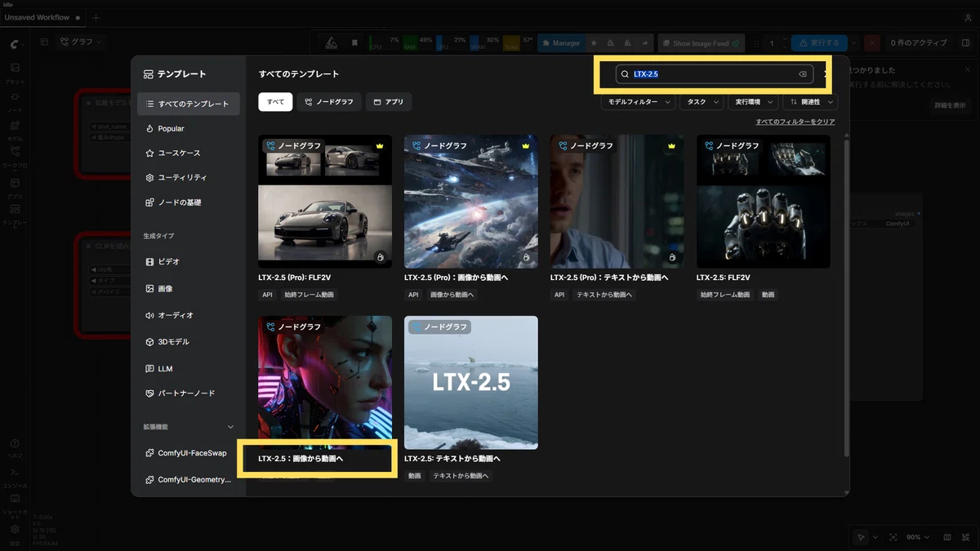
Task: Select the ComfyUI-FaceSwap extension
Action: pos(189,453)
